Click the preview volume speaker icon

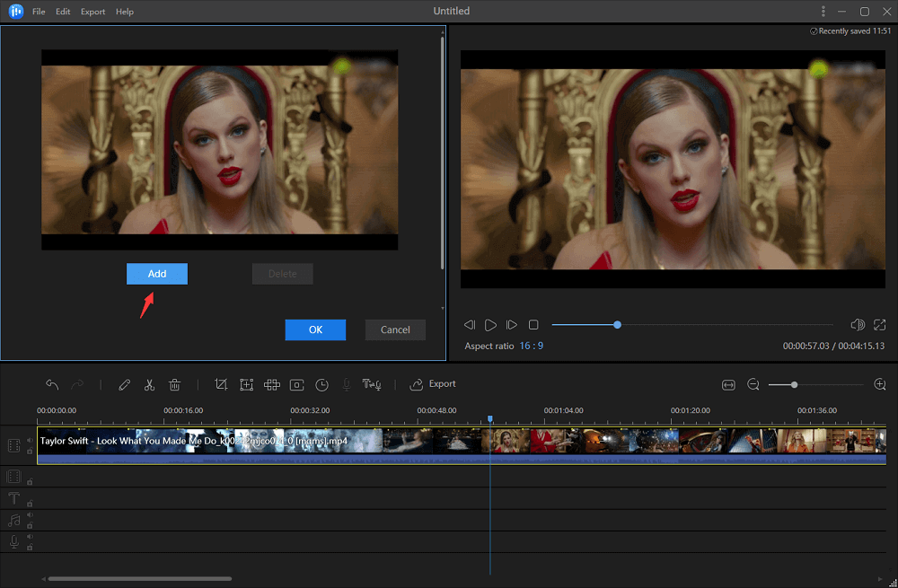tap(858, 325)
